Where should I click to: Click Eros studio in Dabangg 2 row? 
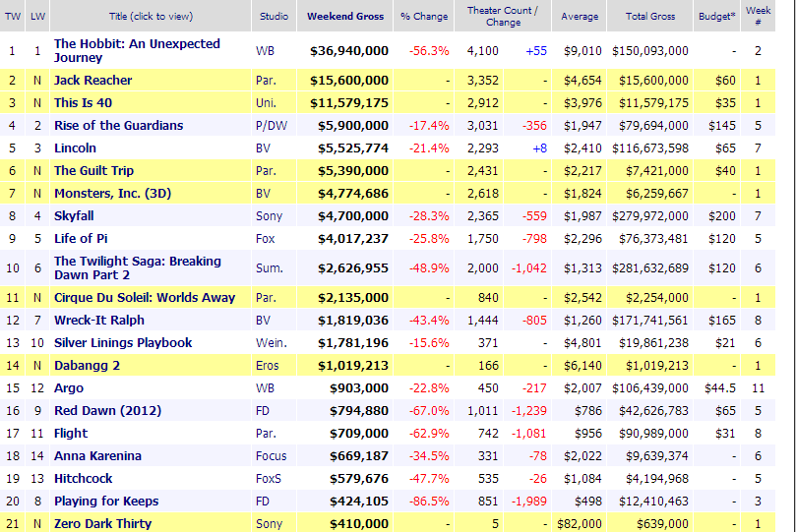click(x=268, y=366)
